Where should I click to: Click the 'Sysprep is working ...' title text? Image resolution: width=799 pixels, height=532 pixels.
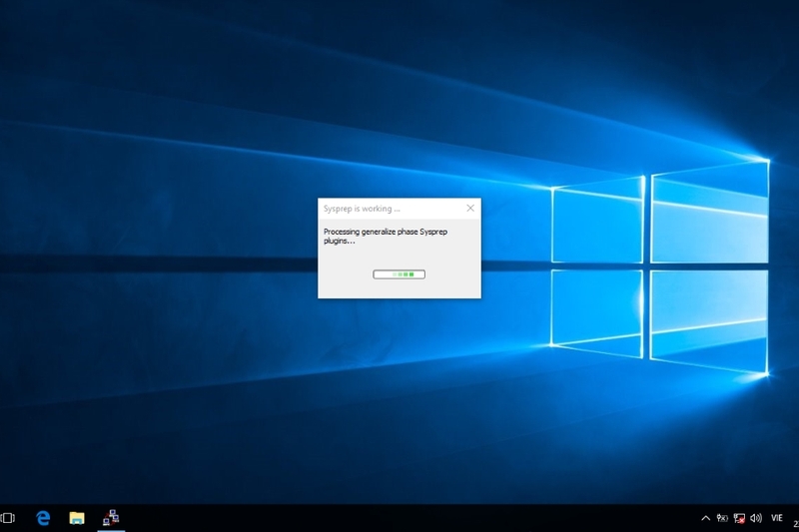click(x=362, y=209)
